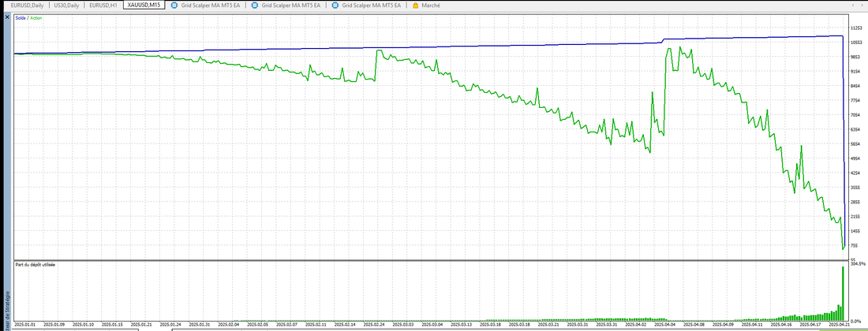Close the strategy tester panel with X
This screenshot has width=868, height=331.
click(x=6, y=17)
